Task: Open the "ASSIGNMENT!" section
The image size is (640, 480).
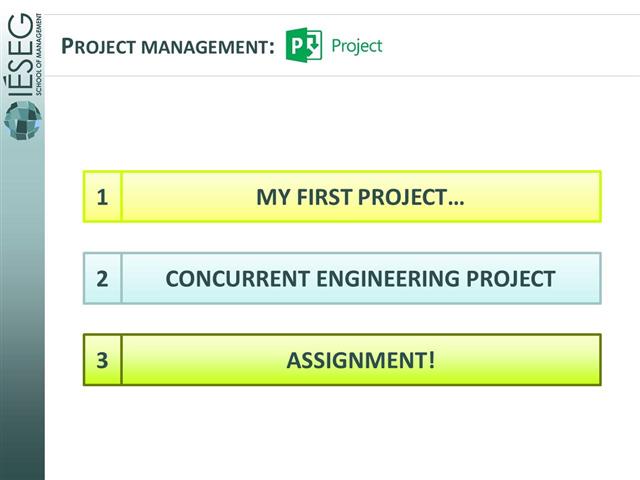Action: point(360,360)
